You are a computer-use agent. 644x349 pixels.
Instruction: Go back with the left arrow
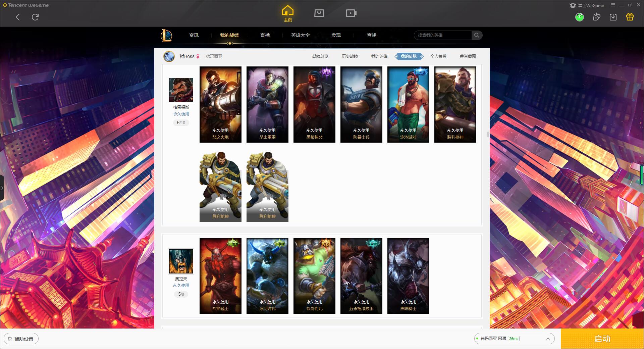[x=18, y=17]
